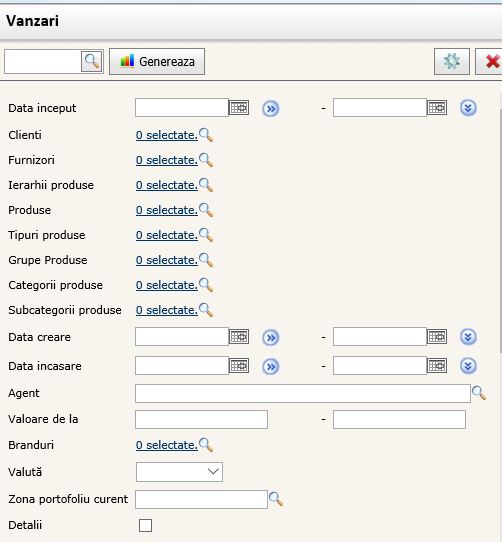Open calendar for Data inceput end date

(x=437, y=108)
